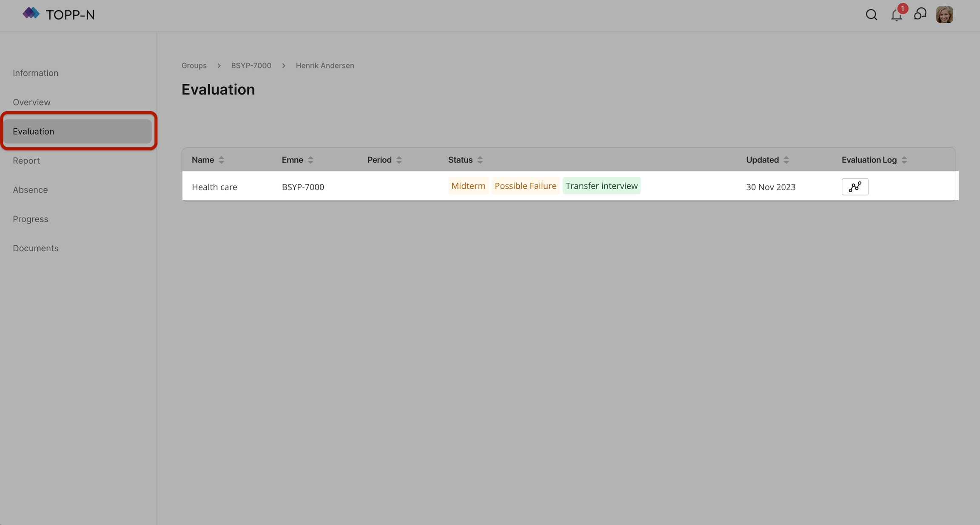The height and width of the screenshot is (525, 980).
Task: Sort table by Emne column arrows
Action: [311, 160]
